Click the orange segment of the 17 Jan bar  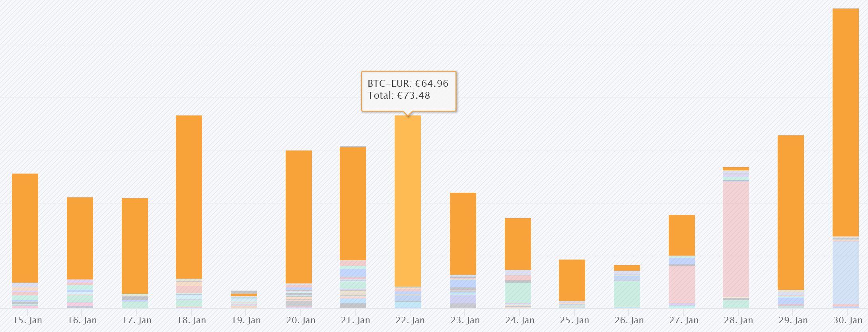(x=135, y=246)
